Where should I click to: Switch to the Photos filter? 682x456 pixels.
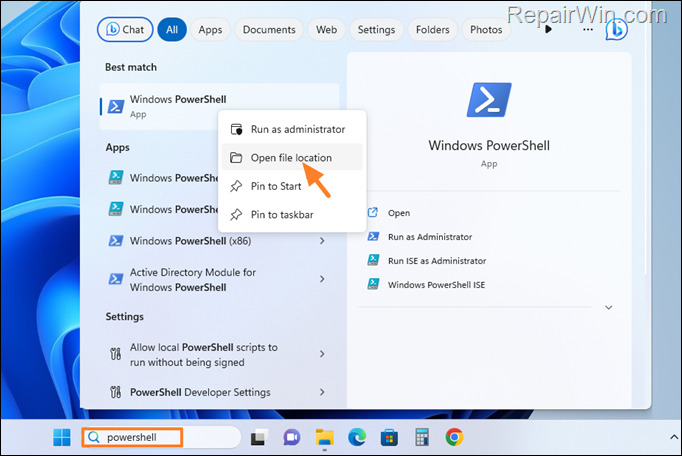tap(486, 30)
